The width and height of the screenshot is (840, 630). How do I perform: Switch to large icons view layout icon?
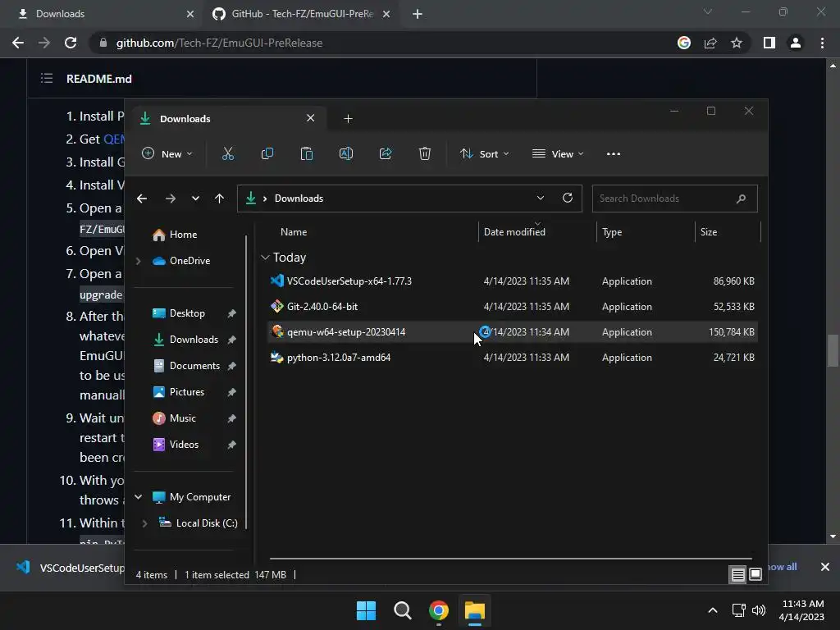[756, 575]
